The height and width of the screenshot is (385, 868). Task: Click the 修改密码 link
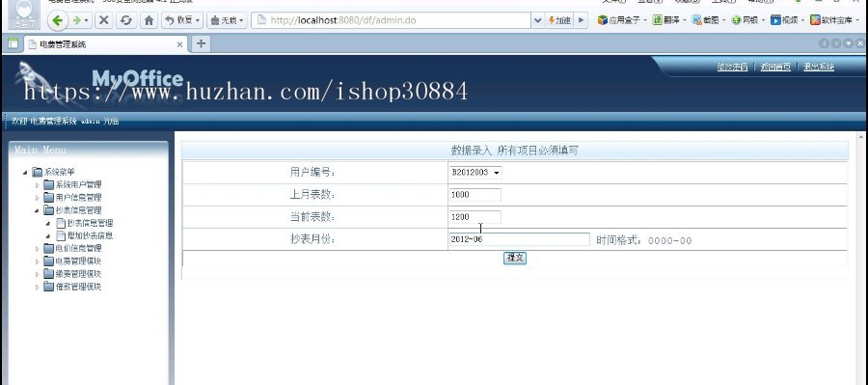click(x=732, y=67)
